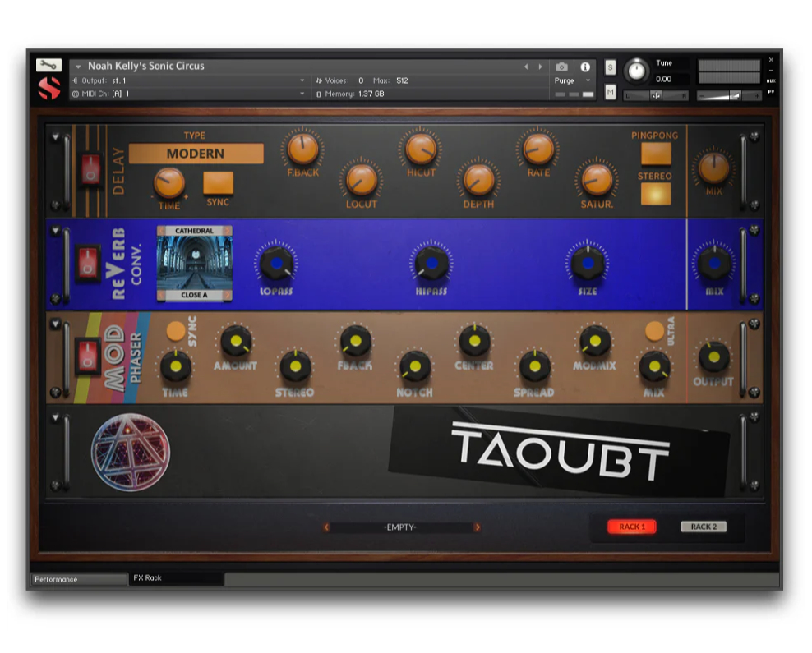
Task: Toggle the Convolution Reverb power switch
Action: 88,264
